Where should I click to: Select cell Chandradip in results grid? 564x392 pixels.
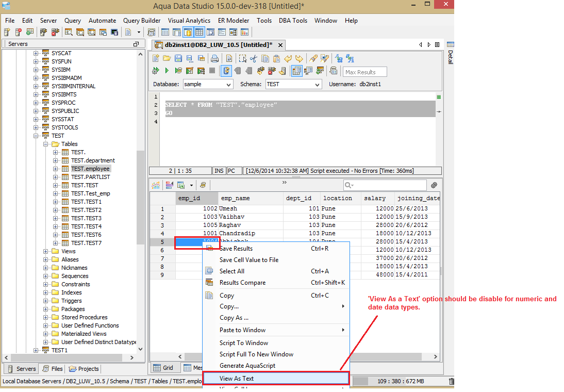[251, 233]
